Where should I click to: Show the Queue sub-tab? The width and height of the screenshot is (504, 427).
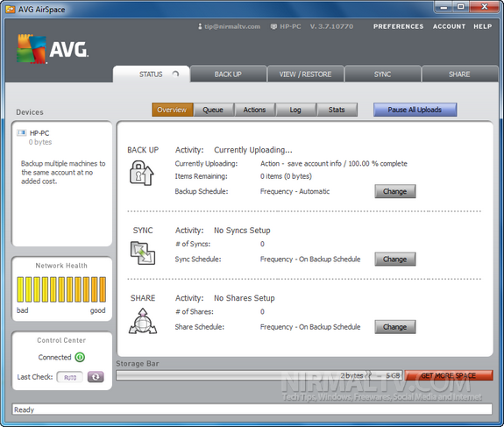[213, 110]
